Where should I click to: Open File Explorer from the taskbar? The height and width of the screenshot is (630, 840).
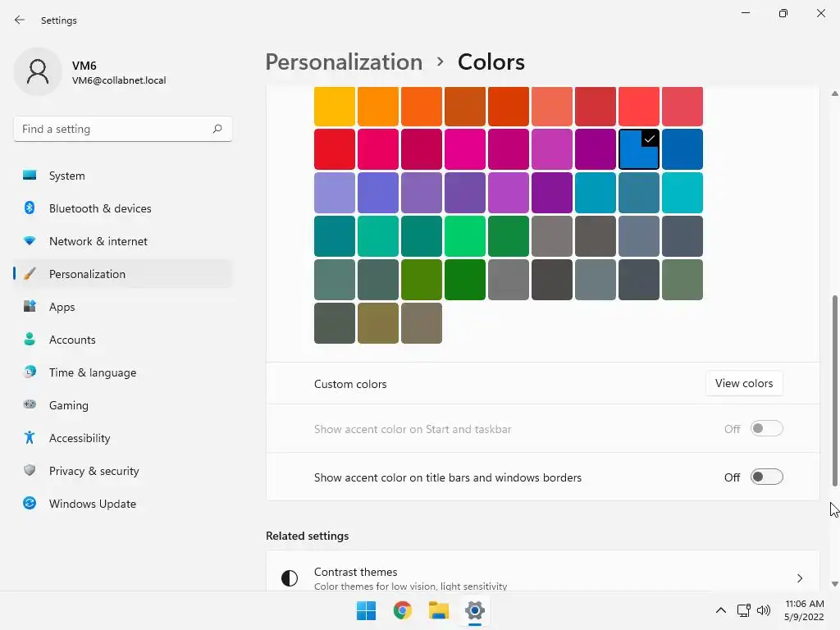(x=439, y=610)
